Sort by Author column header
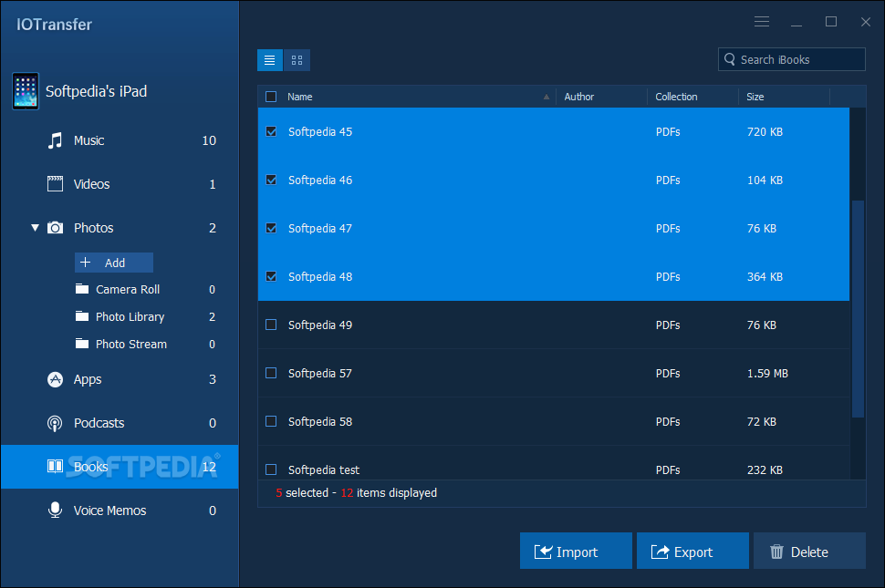Image resolution: width=885 pixels, height=588 pixels. [x=601, y=97]
